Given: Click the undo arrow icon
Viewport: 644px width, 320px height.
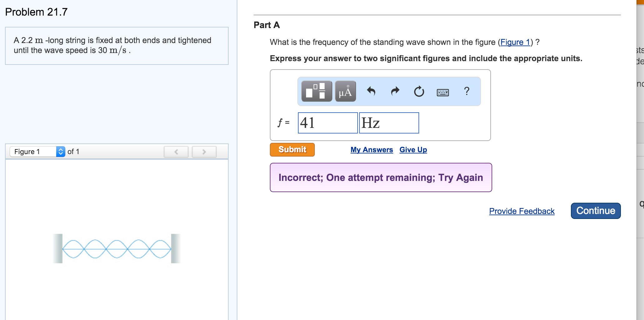Looking at the screenshot, I should click(x=371, y=91).
